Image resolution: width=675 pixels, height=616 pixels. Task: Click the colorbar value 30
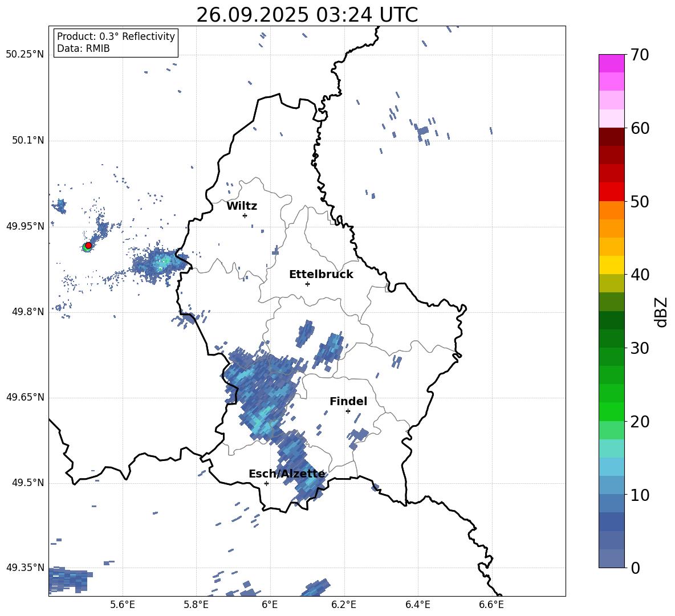(x=640, y=348)
